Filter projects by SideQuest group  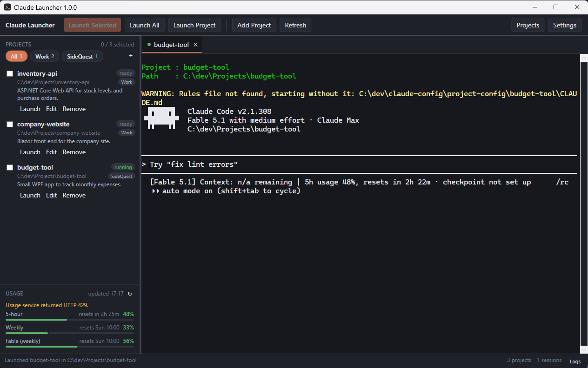pyautogui.click(x=82, y=56)
